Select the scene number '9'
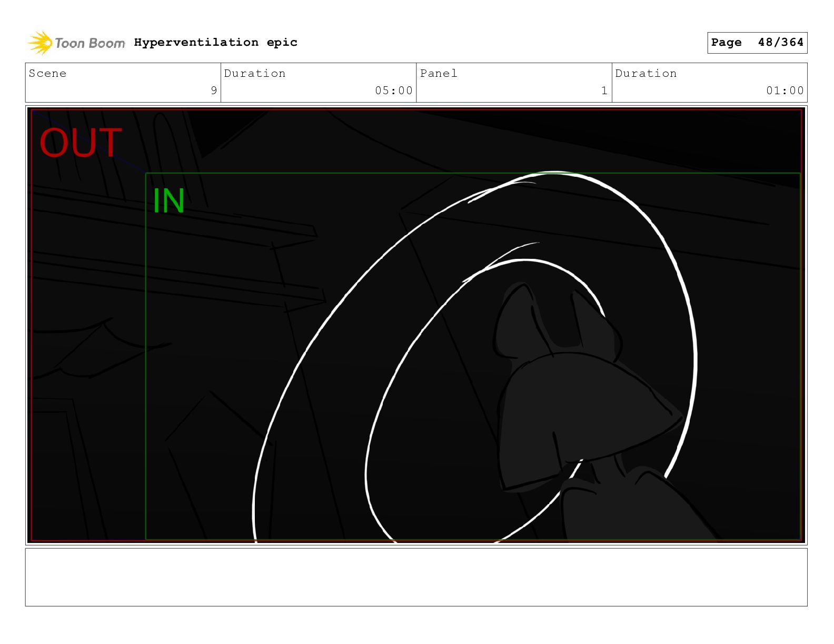The height and width of the screenshot is (644, 834). pyautogui.click(x=214, y=90)
